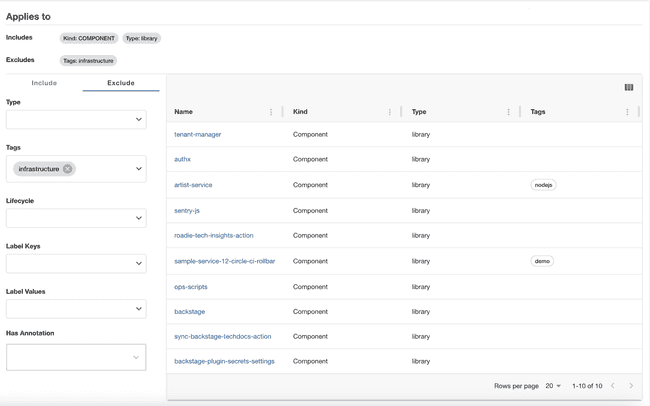Open the table columns selector icon
This screenshot has height=406, width=650.
(628, 87)
